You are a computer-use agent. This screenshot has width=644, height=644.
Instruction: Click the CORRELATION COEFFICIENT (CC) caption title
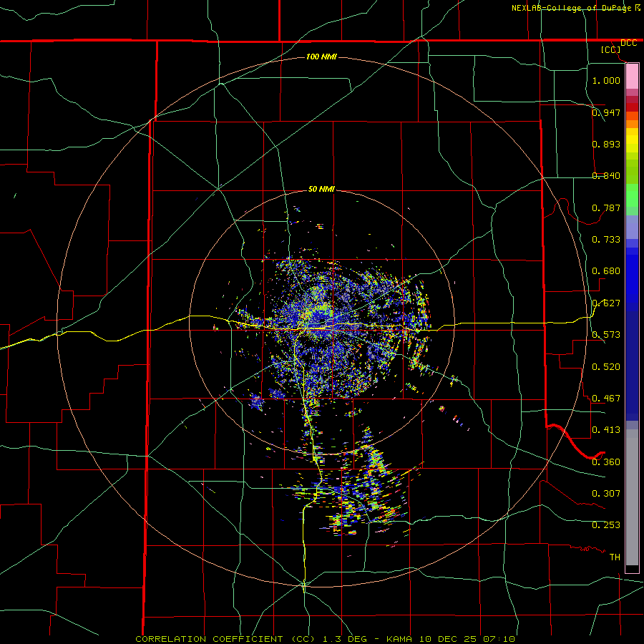225,639
